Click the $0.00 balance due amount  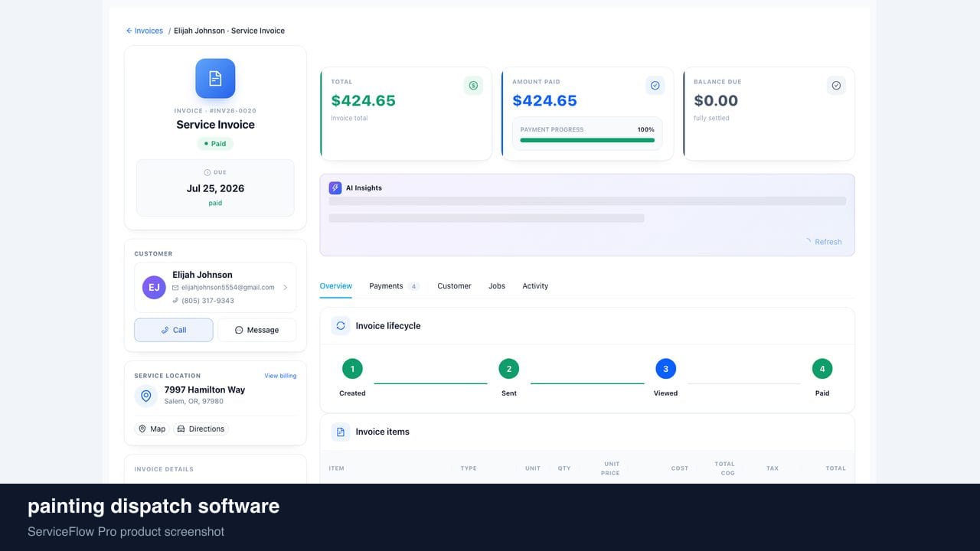tap(716, 101)
